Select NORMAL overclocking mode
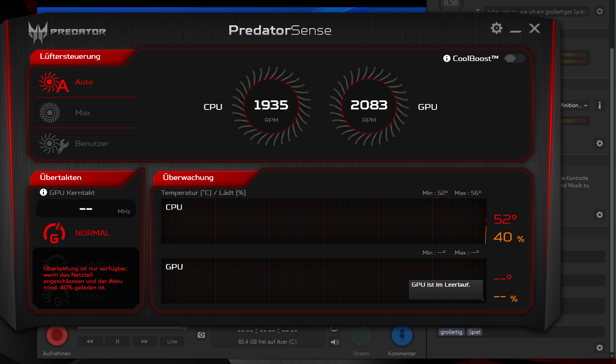Viewport: 616px width, 364px height. click(x=92, y=233)
